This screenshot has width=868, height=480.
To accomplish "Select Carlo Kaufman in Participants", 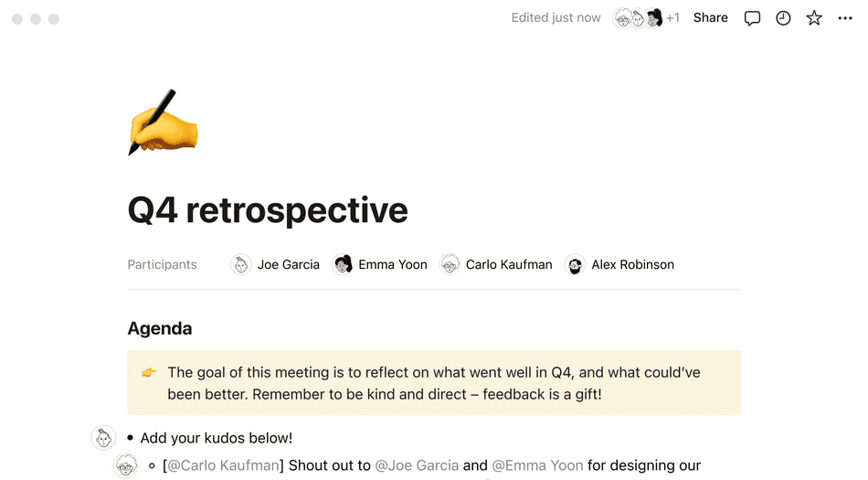I will 508,265.
